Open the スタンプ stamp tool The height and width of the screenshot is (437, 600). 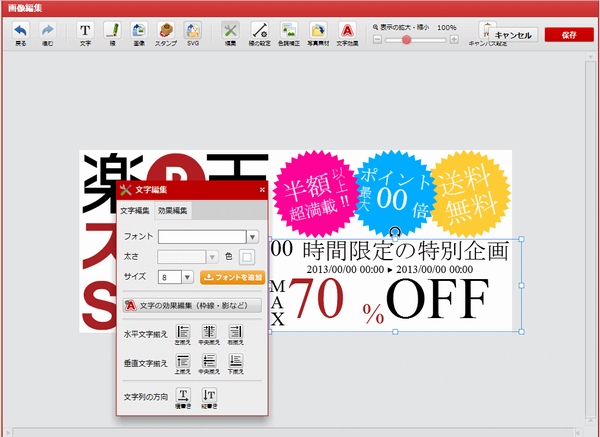[166, 32]
